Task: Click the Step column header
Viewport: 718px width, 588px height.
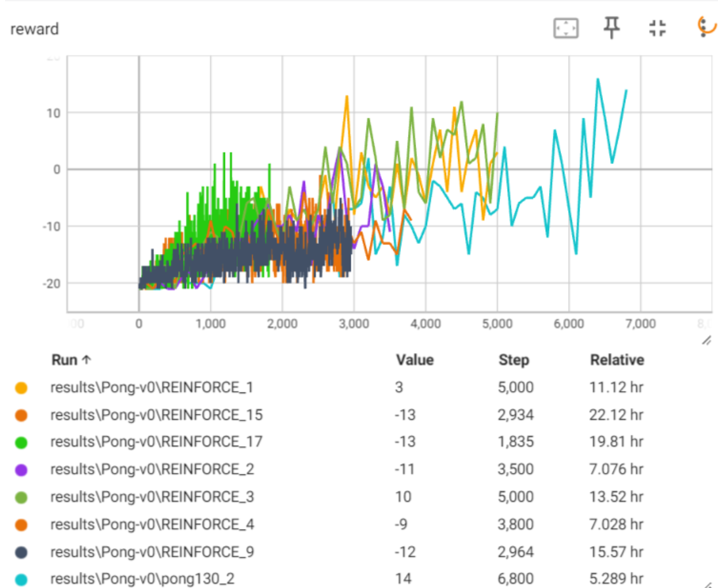Action: pyautogui.click(x=514, y=360)
